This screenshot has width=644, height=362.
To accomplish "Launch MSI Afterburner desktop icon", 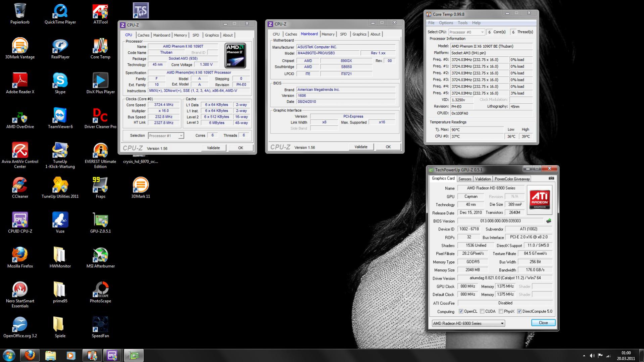I will [x=100, y=257].
